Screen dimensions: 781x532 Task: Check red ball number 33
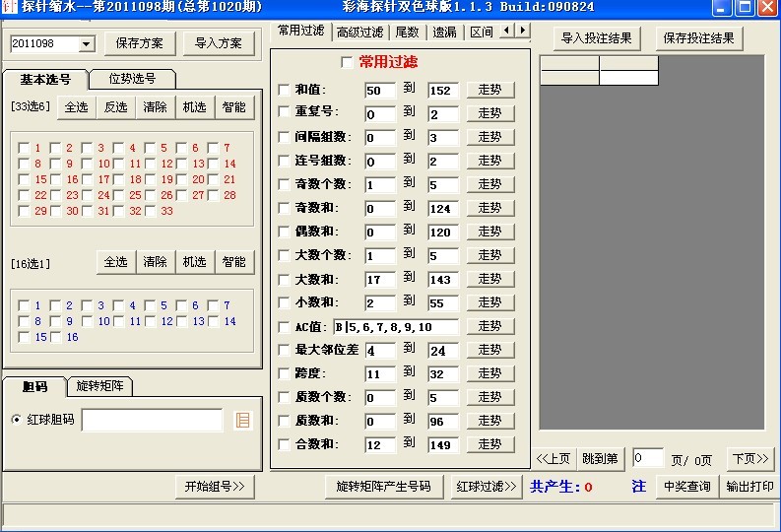click(151, 211)
